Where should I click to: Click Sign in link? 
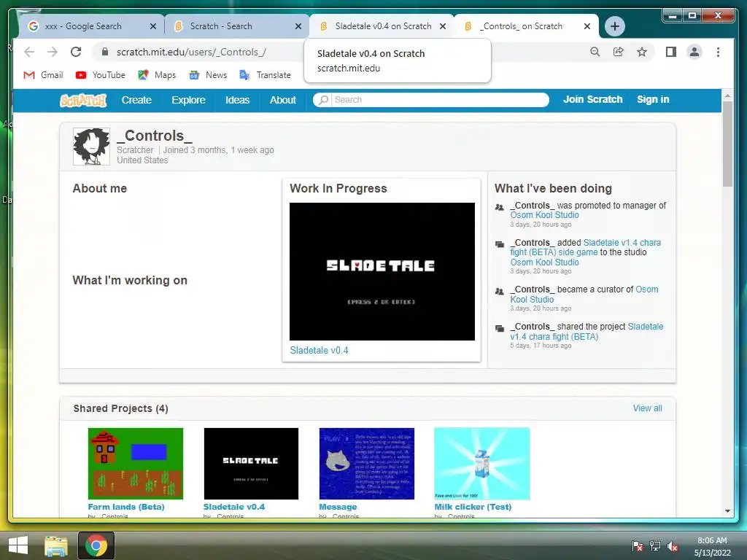tap(653, 99)
